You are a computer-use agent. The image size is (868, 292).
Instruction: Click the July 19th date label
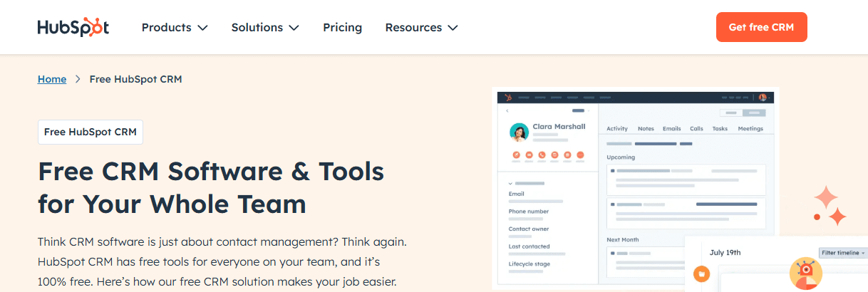(x=725, y=252)
